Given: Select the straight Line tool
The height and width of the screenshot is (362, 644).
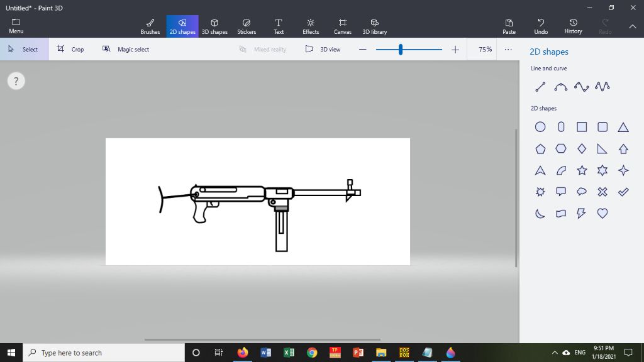Looking at the screenshot, I should pos(540,87).
